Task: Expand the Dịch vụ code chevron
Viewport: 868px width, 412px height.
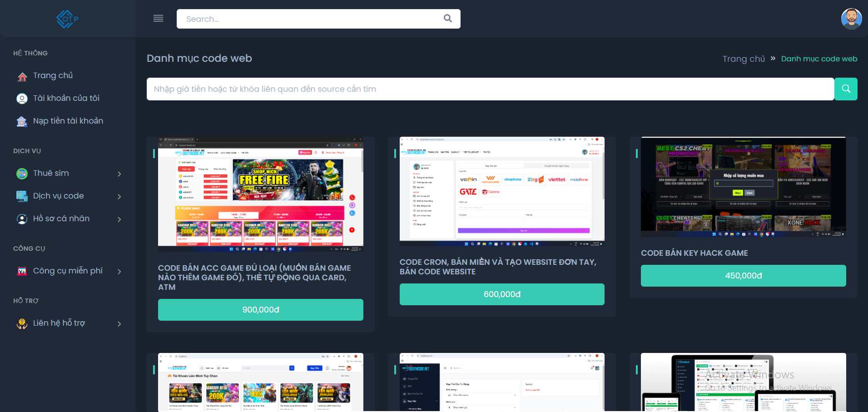Action: click(119, 197)
